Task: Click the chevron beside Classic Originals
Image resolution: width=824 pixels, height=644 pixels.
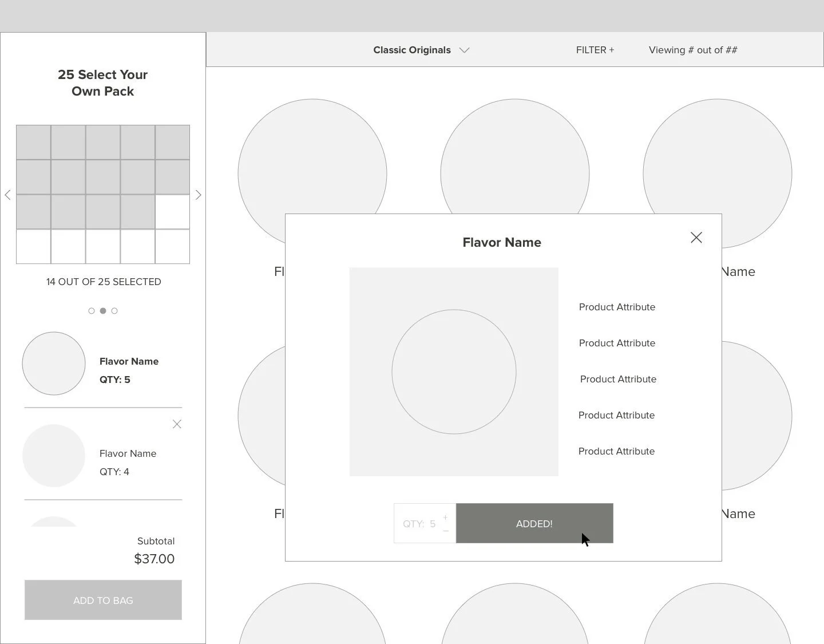Action: (465, 50)
